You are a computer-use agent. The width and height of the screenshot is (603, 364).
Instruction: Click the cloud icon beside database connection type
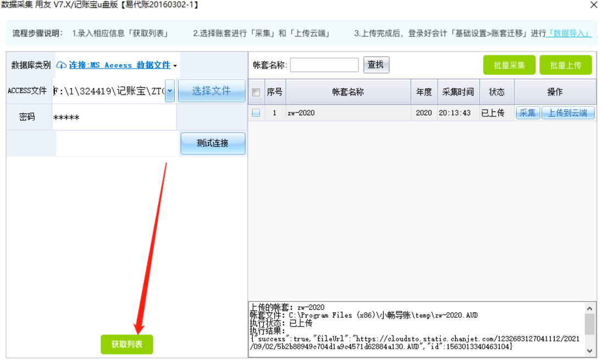62,65
